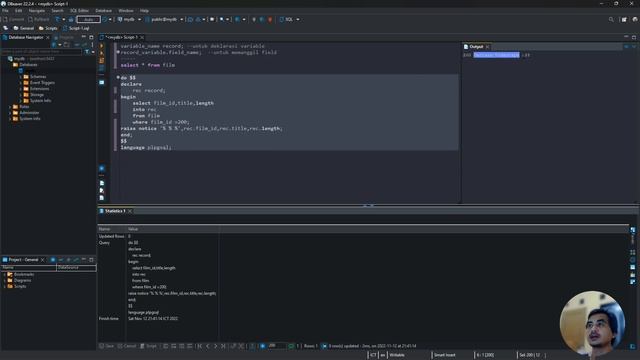Click the execute SQL statement icon
Viewport: 640px width, 360px height.
(x=102, y=46)
